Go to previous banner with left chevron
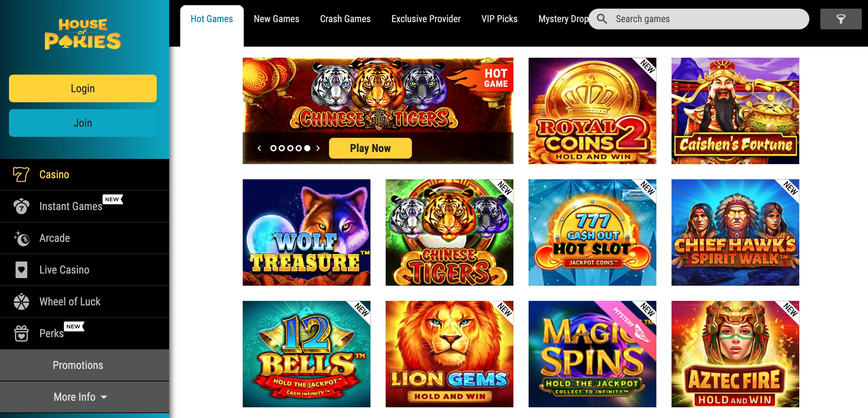Viewport: 868px width, 418px height. point(259,148)
